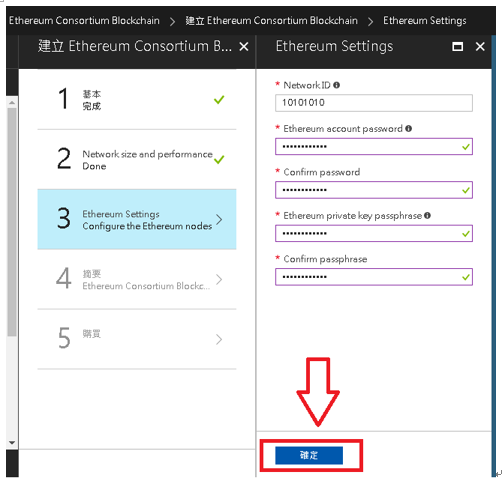
Task: Click into the Network ID field
Action: (x=374, y=103)
